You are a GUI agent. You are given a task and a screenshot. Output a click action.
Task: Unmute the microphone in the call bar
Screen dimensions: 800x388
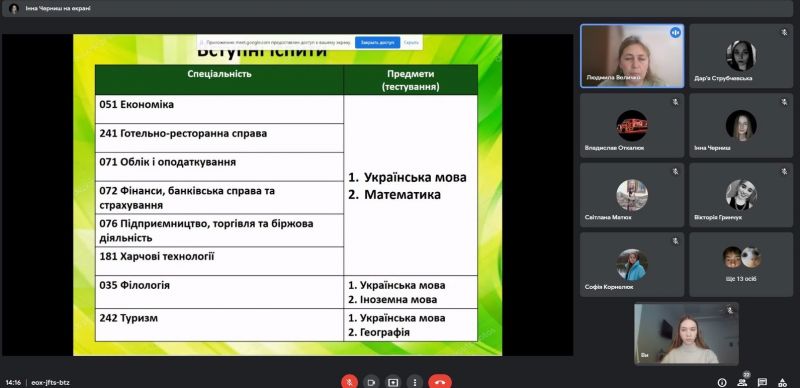tap(349, 382)
